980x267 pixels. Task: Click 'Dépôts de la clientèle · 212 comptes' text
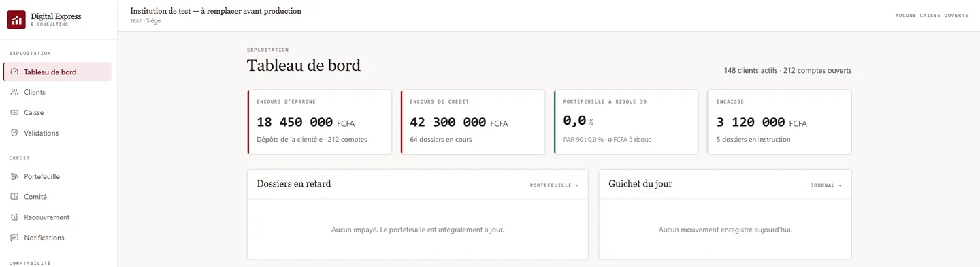(312, 140)
